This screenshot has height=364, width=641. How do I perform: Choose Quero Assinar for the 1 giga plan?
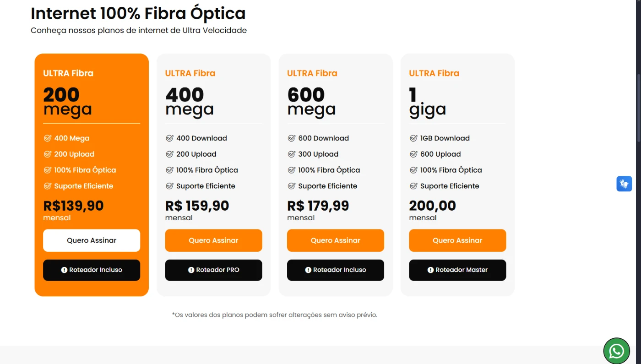click(x=457, y=240)
